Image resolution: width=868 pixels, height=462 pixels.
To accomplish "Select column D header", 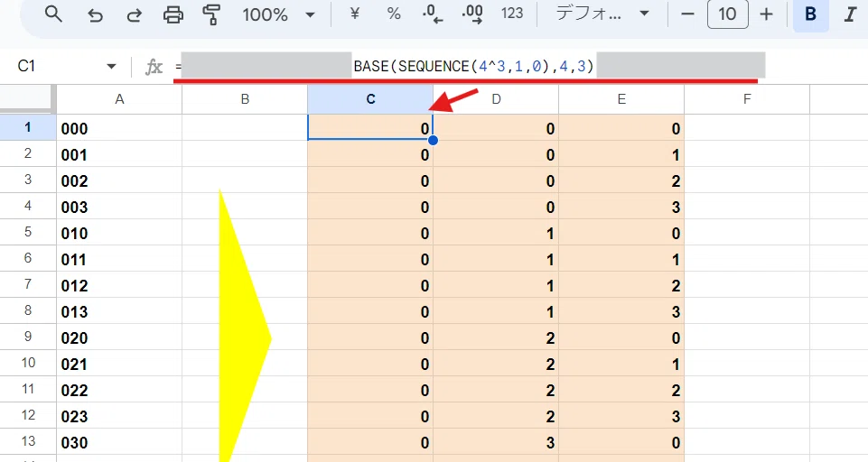I will click(x=496, y=99).
